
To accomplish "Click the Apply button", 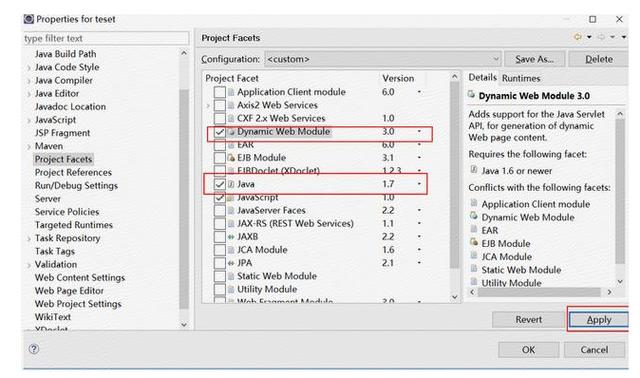I will (598, 320).
